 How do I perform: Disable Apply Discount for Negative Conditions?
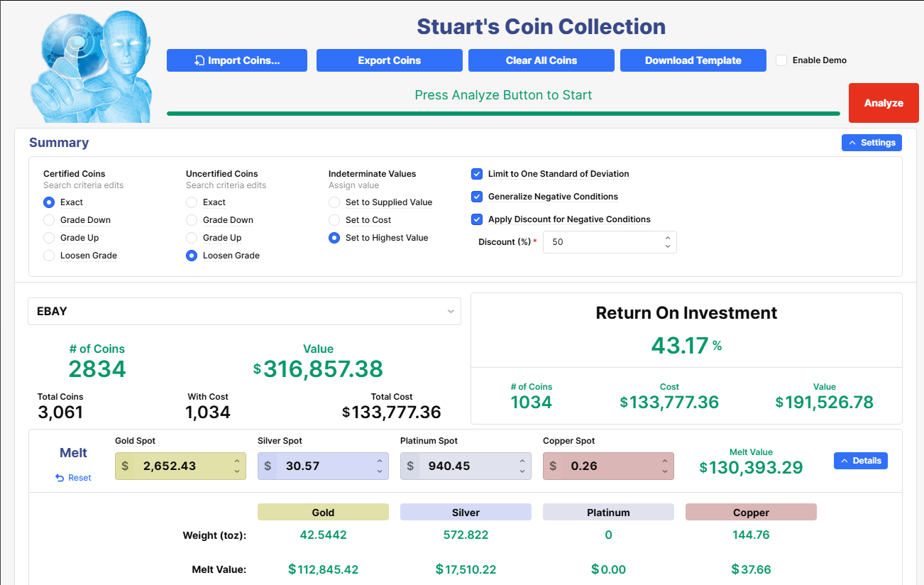(477, 219)
